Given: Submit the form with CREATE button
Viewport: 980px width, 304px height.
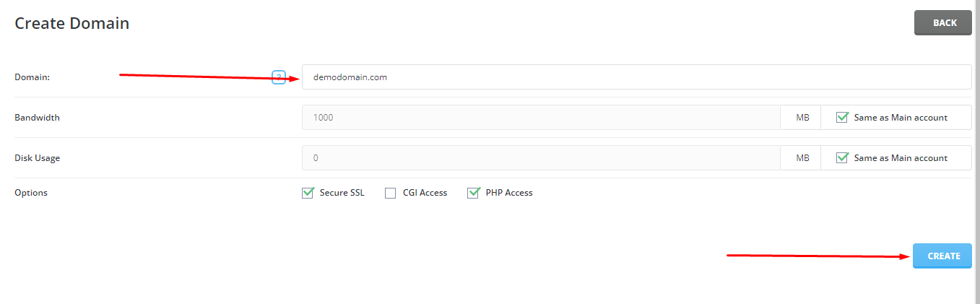Looking at the screenshot, I should 943,256.
